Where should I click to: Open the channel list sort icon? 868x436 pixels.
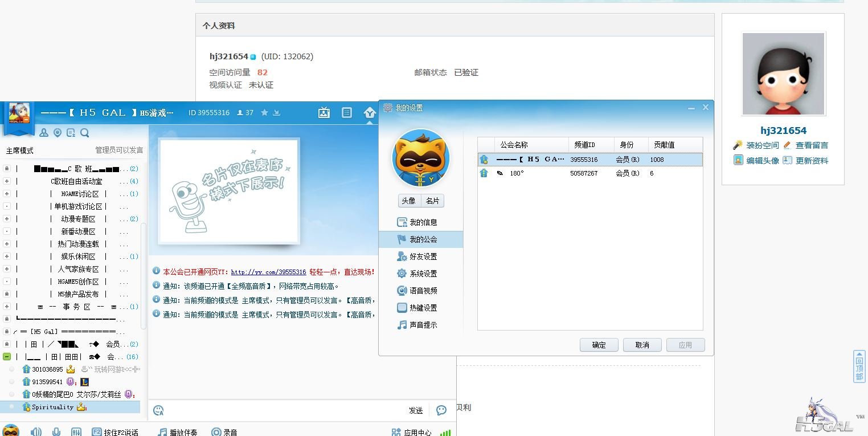coord(71,133)
